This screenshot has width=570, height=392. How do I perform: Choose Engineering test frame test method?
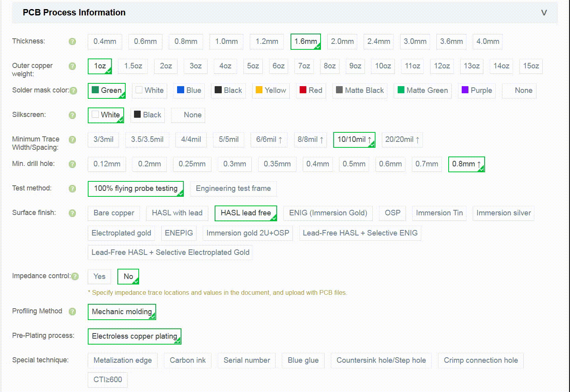click(233, 188)
